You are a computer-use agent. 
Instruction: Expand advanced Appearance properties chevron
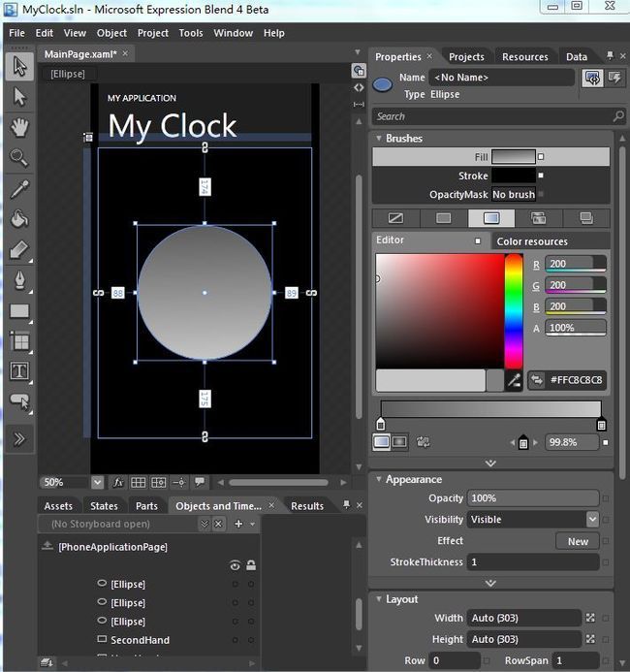coord(490,583)
